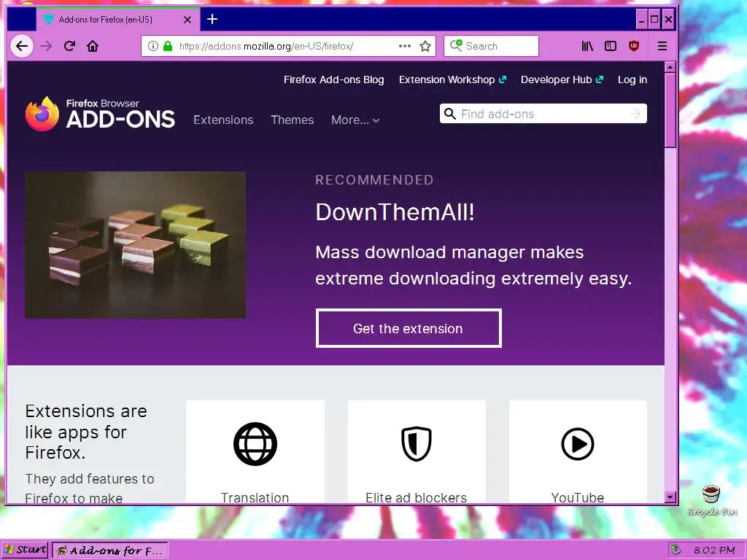Open the Developer Hub link
The width and height of the screenshot is (747, 560).
pyautogui.click(x=562, y=79)
